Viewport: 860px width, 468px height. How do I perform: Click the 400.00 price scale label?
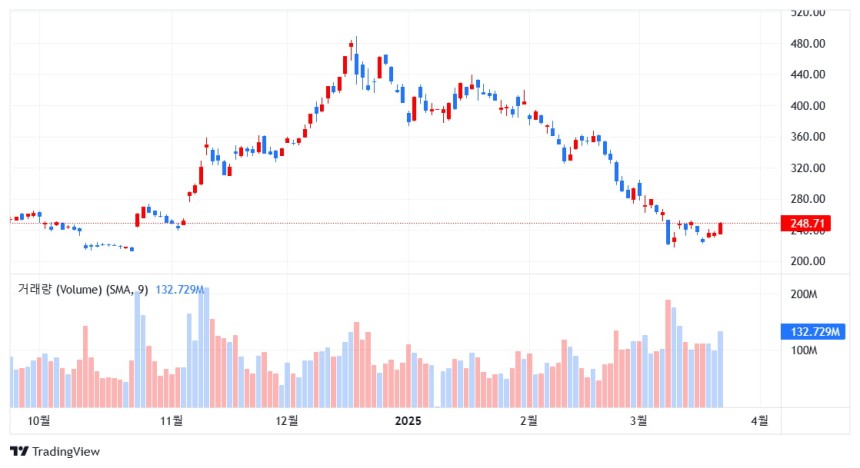point(807,106)
